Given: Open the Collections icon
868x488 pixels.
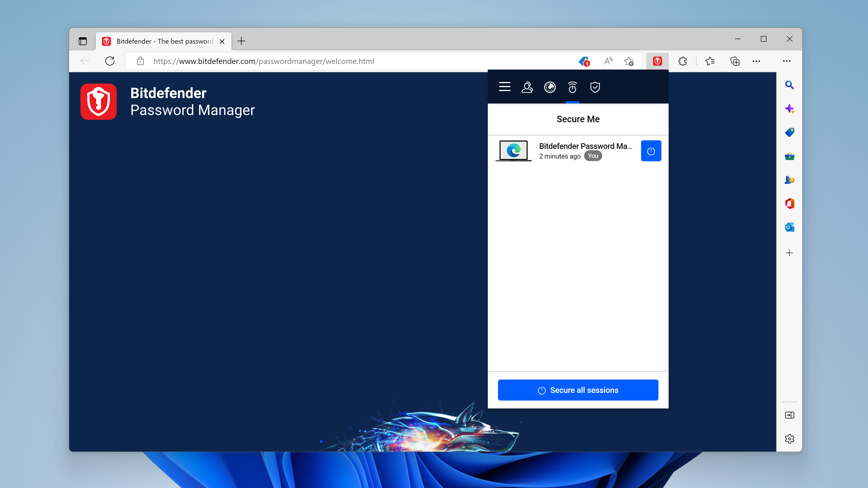Looking at the screenshot, I should pyautogui.click(x=735, y=61).
